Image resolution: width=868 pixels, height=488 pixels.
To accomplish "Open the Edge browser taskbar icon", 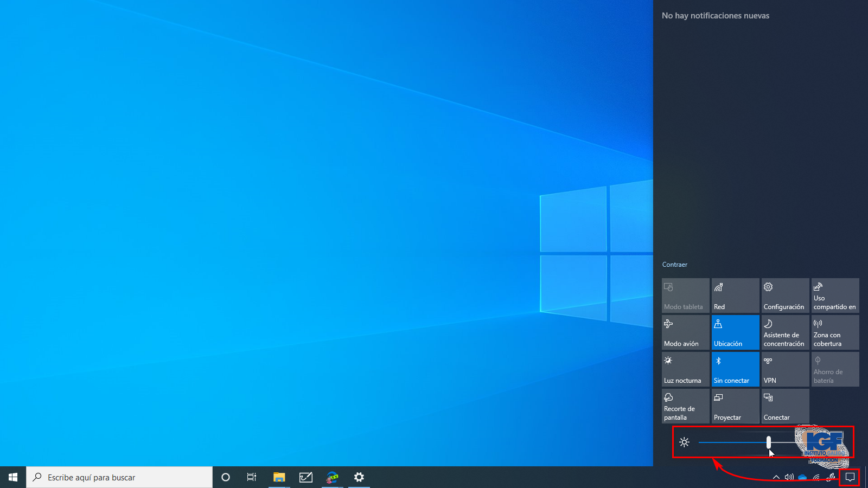I will 332,477.
